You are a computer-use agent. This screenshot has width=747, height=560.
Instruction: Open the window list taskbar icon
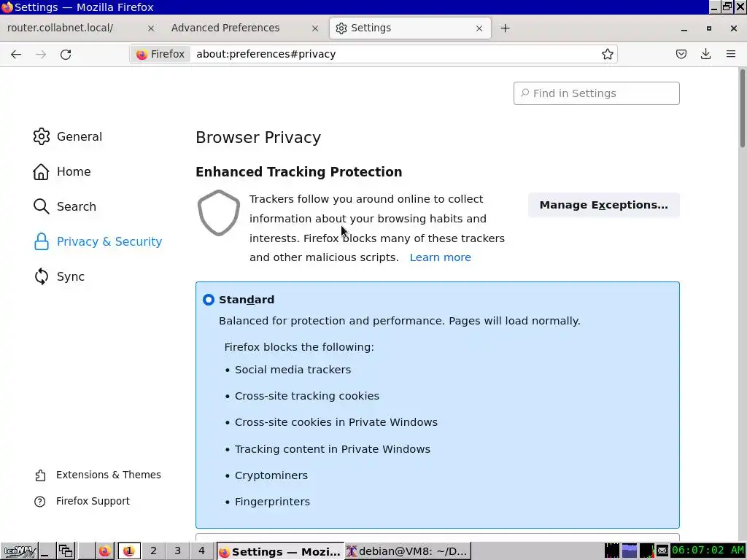(65, 551)
